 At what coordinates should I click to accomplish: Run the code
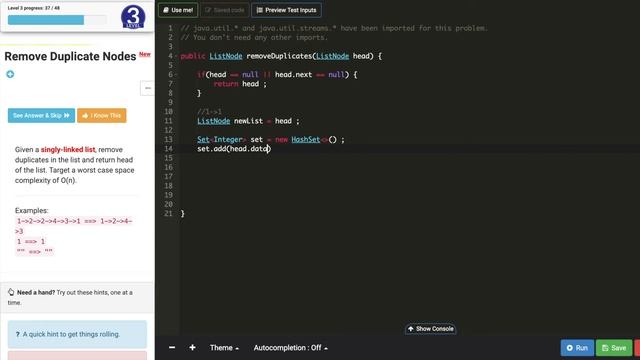pos(577,348)
